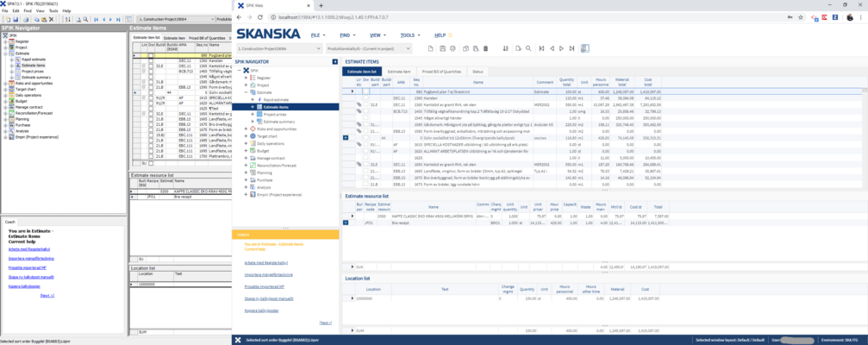Expand the Seq 0 Golv sockellist row in web
The height and width of the screenshot is (345, 868).
point(346,137)
